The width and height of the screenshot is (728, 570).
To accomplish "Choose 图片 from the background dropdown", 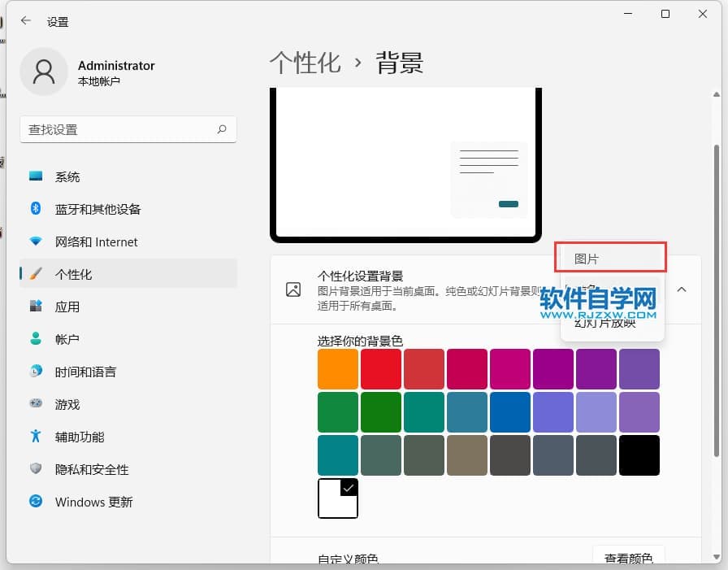I will click(611, 259).
